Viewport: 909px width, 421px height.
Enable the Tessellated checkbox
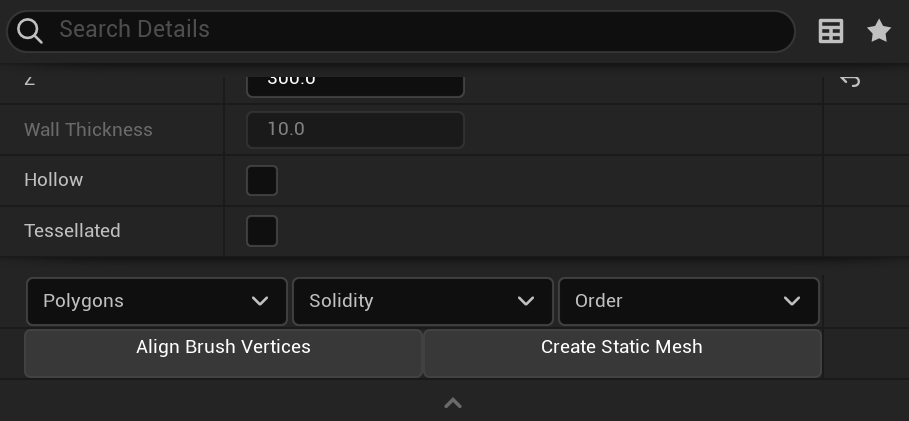pyautogui.click(x=262, y=231)
